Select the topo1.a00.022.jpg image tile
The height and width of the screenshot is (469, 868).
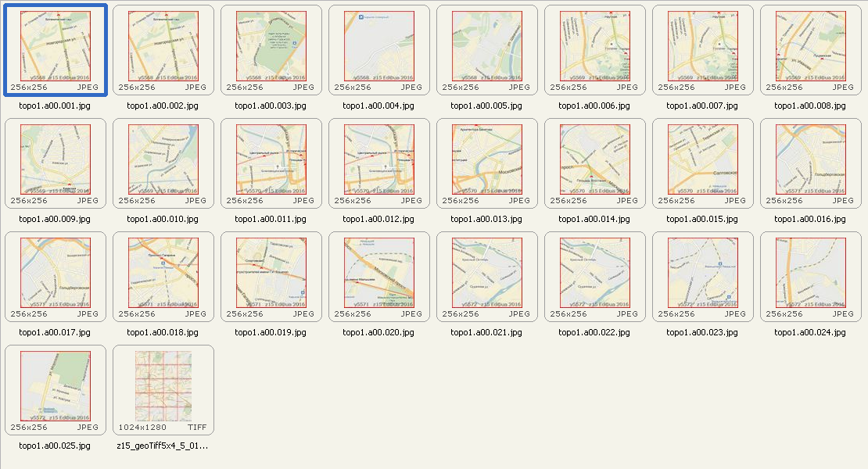594,273
